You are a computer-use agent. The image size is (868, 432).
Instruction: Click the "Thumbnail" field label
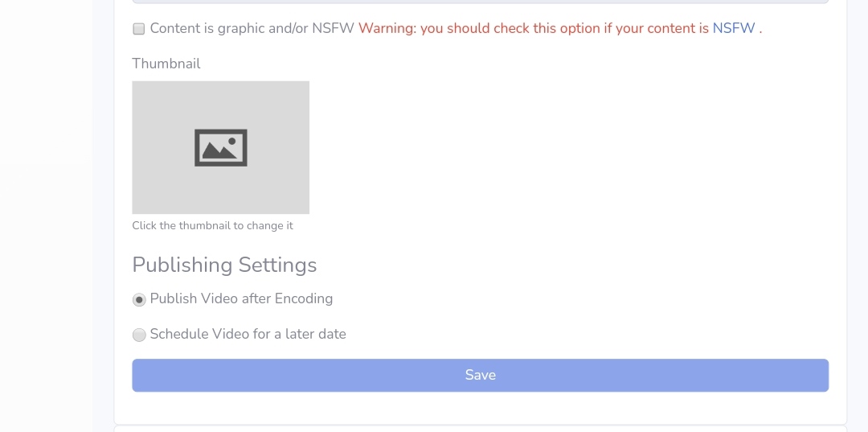166,64
